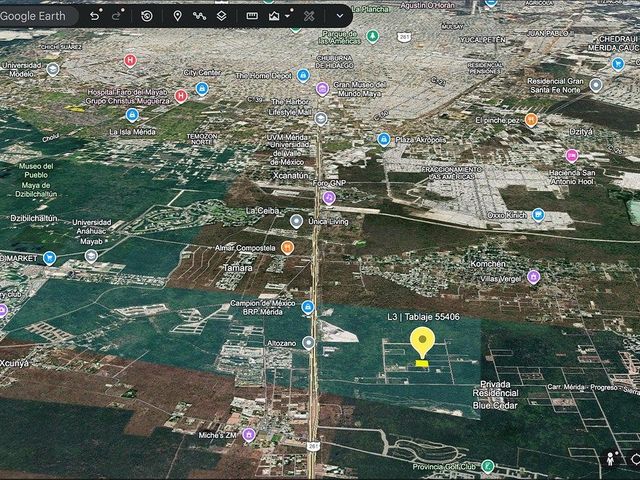
Task: Click the crossed tools icon in the toolbar
Action: click(309, 16)
